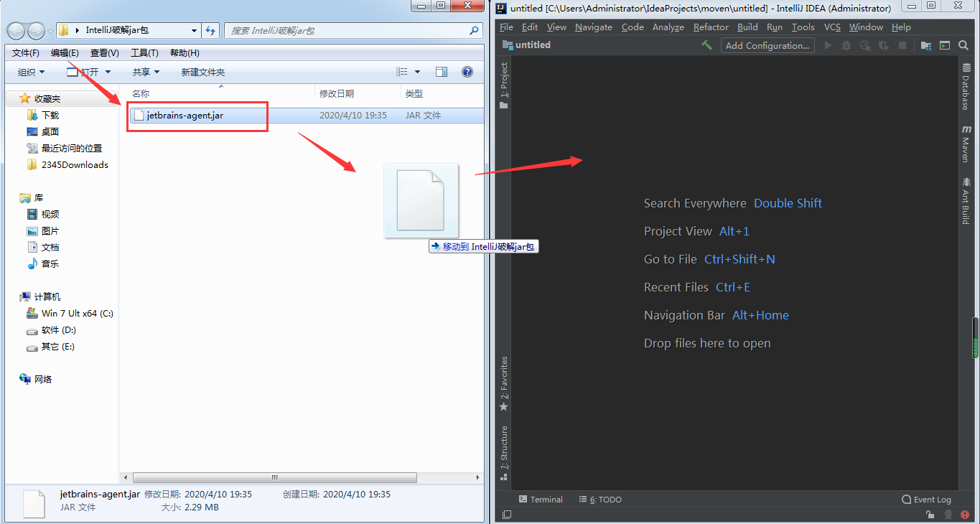Click the green Build Project hammer icon
Viewport: 980px width, 524px height.
pos(706,45)
